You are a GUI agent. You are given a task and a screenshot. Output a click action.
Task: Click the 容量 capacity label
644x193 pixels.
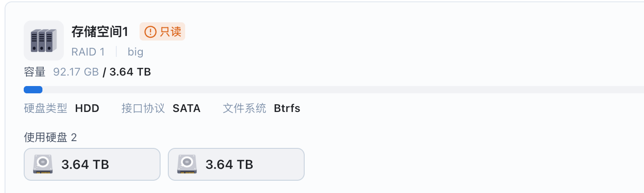click(x=35, y=72)
